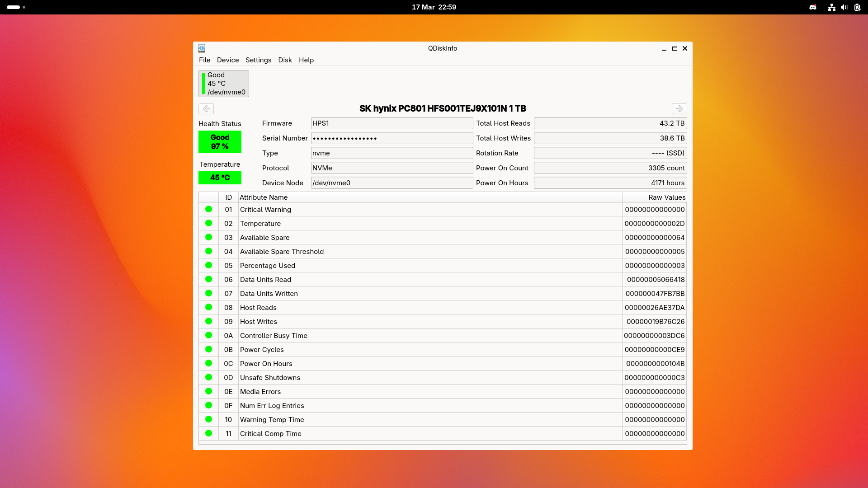Click raw value 00000000003DC6
The height and width of the screenshot is (488, 868).
[654, 336]
